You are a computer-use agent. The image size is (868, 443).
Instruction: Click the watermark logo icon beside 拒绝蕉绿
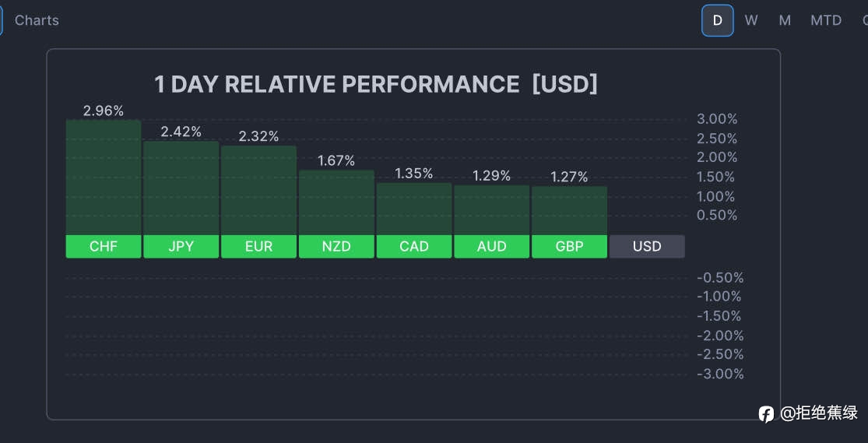[766, 413]
